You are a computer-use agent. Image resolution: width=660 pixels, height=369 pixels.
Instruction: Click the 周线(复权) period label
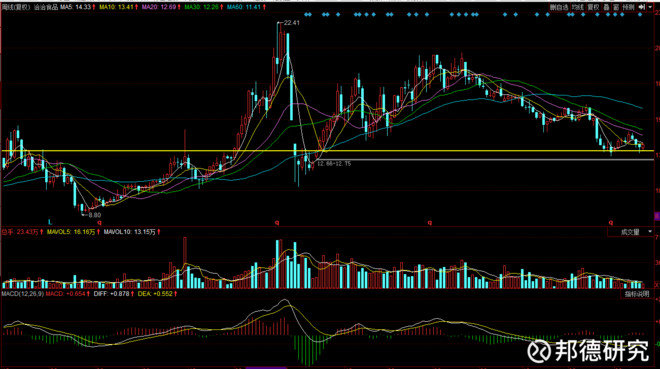pyautogui.click(x=16, y=7)
